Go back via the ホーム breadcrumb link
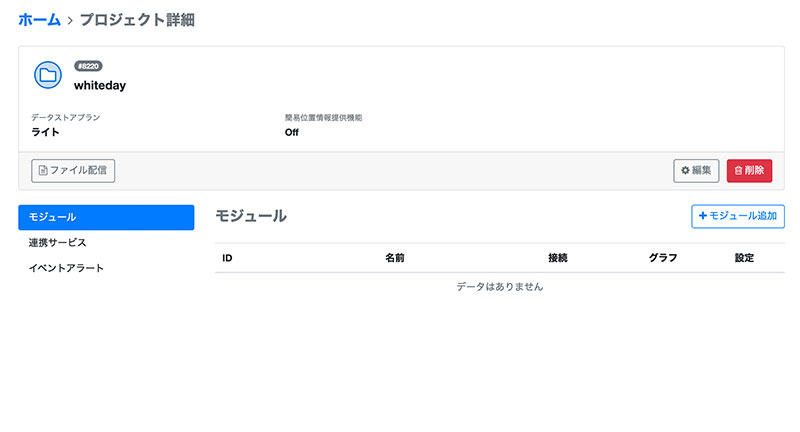The height and width of the screenshot is (432, 800). [39, 19]
